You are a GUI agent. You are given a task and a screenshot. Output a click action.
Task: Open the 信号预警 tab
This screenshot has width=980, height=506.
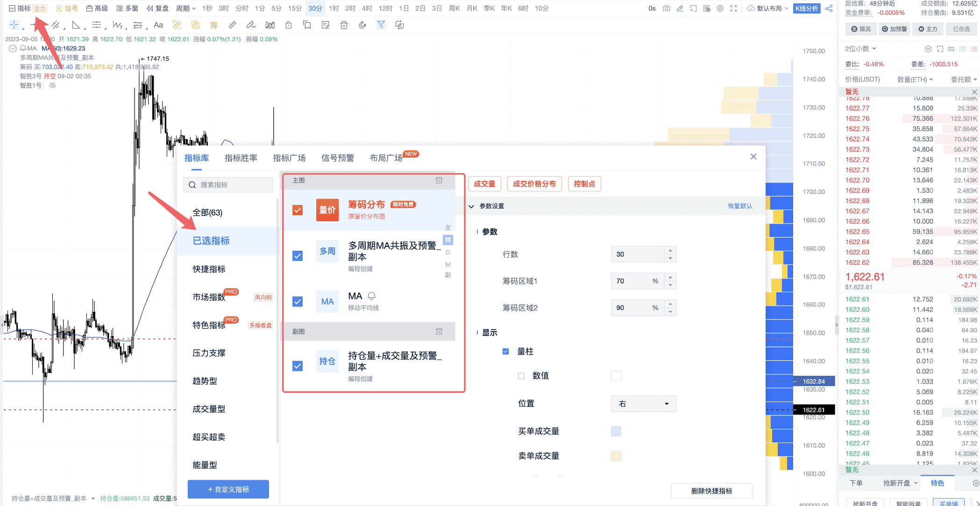(338, 158)
